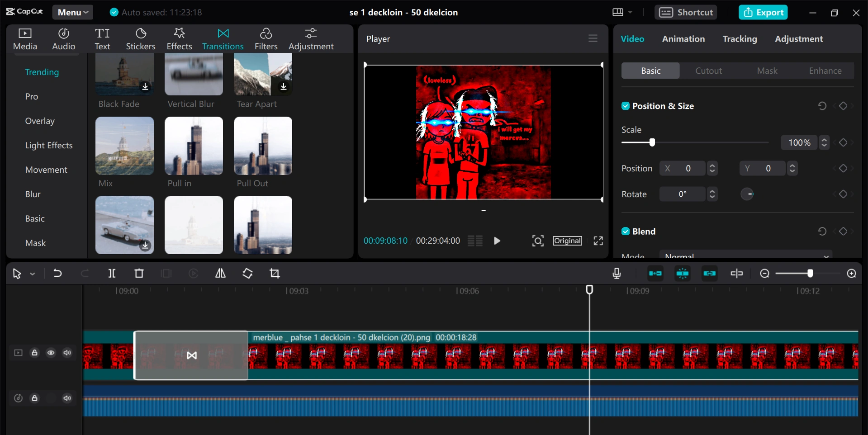Click the Split tool in timeline toolbar
868x435 pixels.
[x=112, y=274]
